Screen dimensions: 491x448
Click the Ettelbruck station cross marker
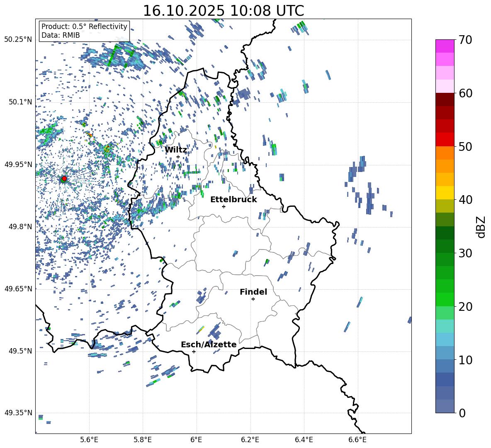[224, 206]
